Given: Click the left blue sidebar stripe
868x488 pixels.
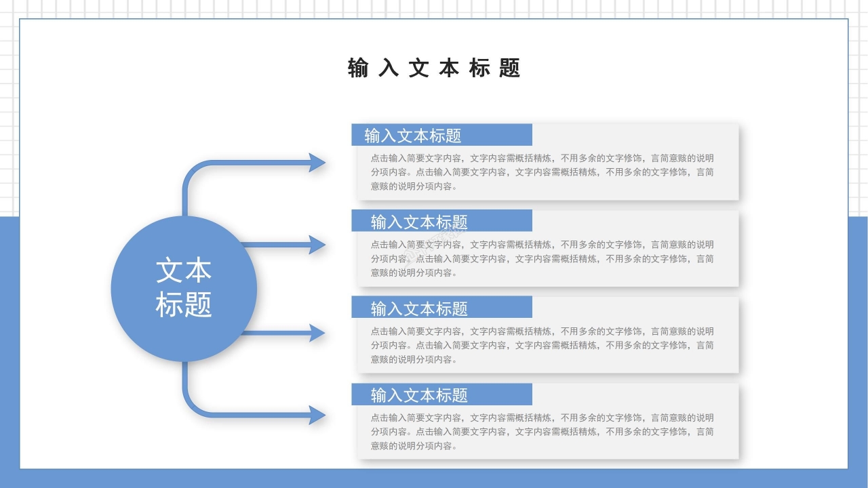Looking at the screenshot, I should (x=9, y=339).
